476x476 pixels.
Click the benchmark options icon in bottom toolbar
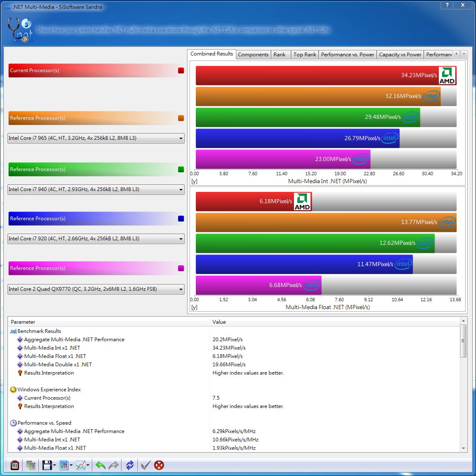[x=15, y=465]
